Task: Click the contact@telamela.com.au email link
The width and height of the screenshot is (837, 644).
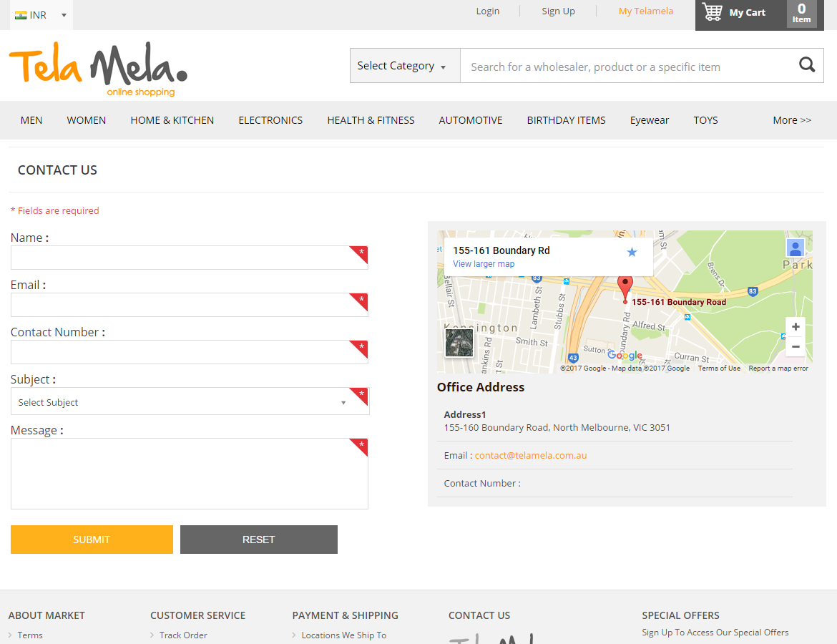Action: pyautogui.click(x=531, y=456)
